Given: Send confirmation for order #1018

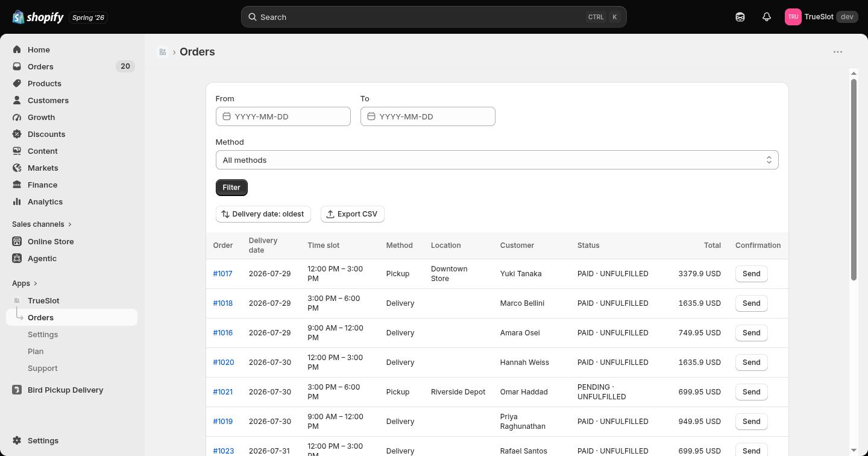Looking at the screenshot, I should tap(751, 303).
